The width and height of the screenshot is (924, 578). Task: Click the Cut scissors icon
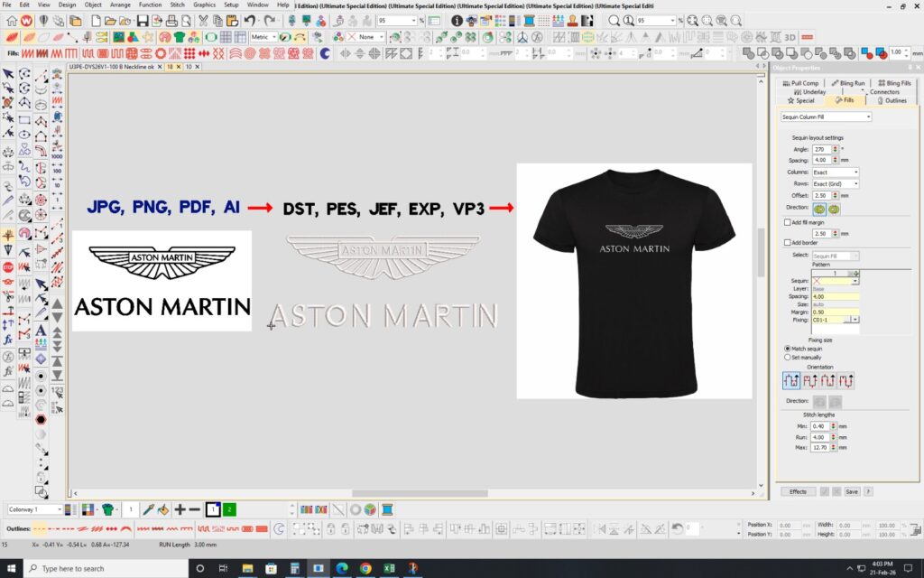click(x=203, y=21)
